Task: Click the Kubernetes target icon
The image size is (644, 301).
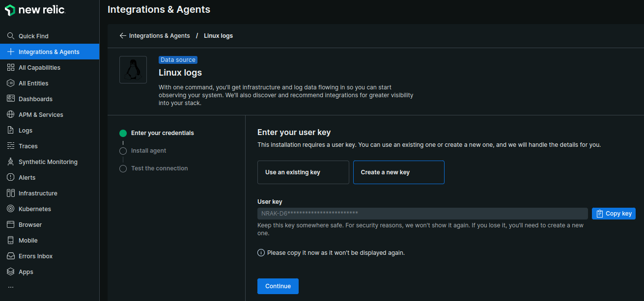Action: 11,209
